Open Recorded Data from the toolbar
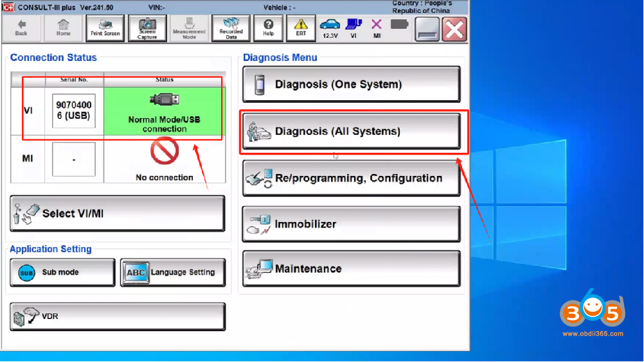 point(231,28)
